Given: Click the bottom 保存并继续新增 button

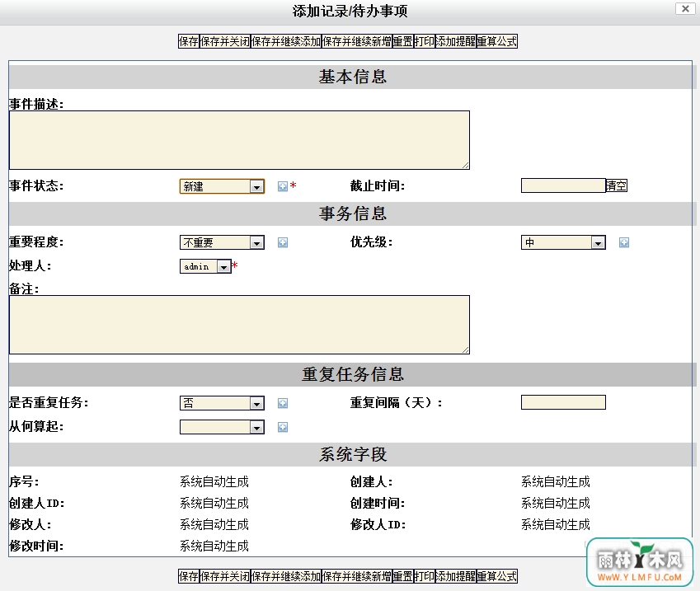Looking at the screenshot, I should (357, 576).
